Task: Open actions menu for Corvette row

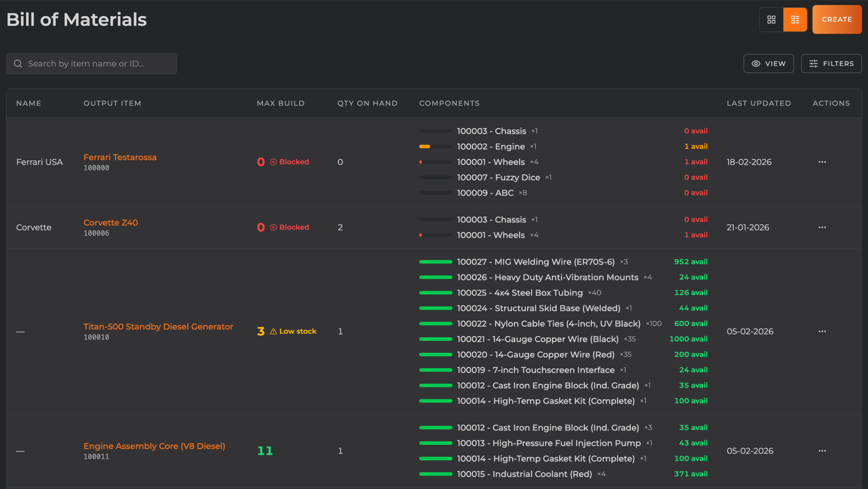Action: click(x=822, y=227)
